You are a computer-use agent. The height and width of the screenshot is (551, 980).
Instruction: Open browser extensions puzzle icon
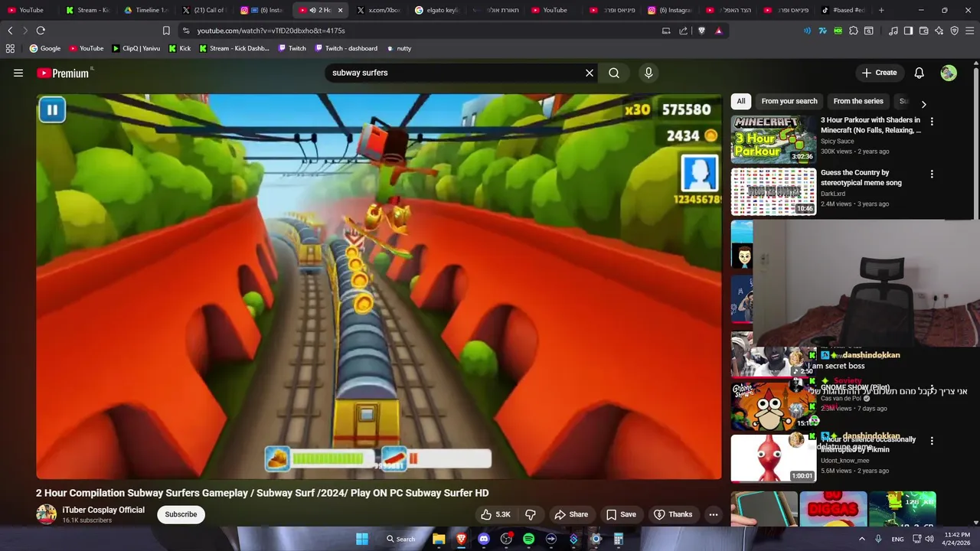pos(854,31)
